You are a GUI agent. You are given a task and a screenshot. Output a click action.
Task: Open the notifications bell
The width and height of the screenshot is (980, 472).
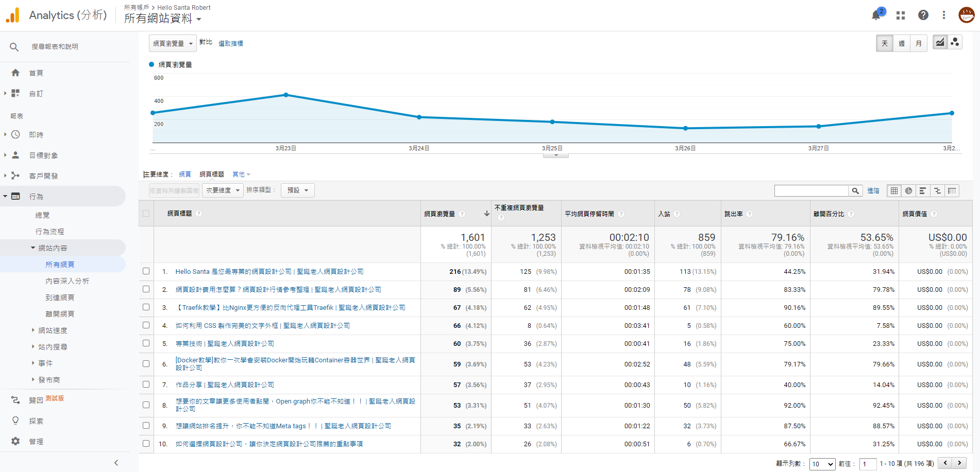876,15
